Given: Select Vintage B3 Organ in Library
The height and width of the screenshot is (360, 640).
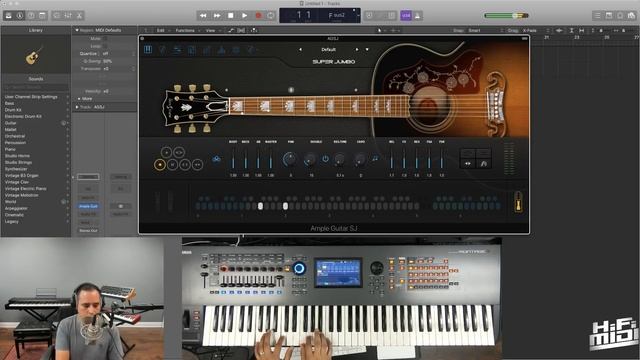Looking at the screenshot, I should pyautogui.click(x=36, y=176).
